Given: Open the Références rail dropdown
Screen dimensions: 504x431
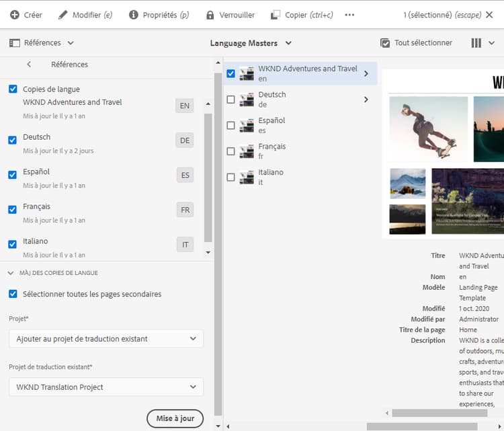Looking at the screenshot, I should click(71, 43).
